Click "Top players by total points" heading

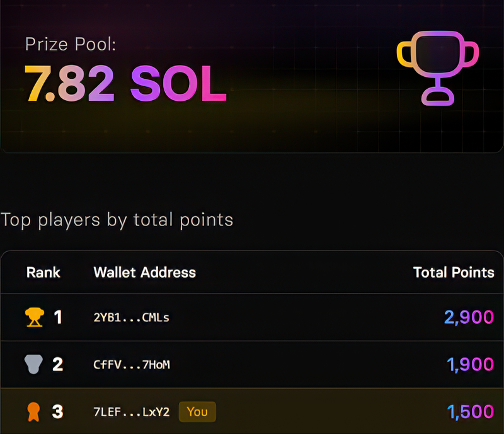click(117, 220)
